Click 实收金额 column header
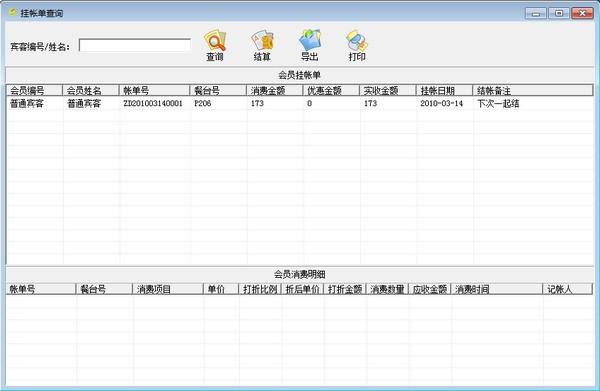Image resolution: width=600 pixels, height=391 pixels. tap(388, 91)
